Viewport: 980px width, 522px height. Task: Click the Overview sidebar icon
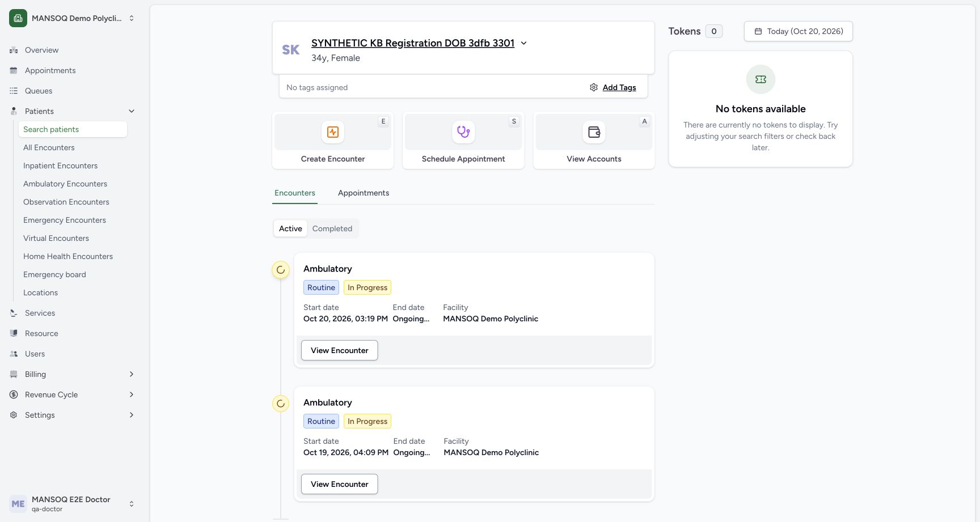tap(14, 50)
